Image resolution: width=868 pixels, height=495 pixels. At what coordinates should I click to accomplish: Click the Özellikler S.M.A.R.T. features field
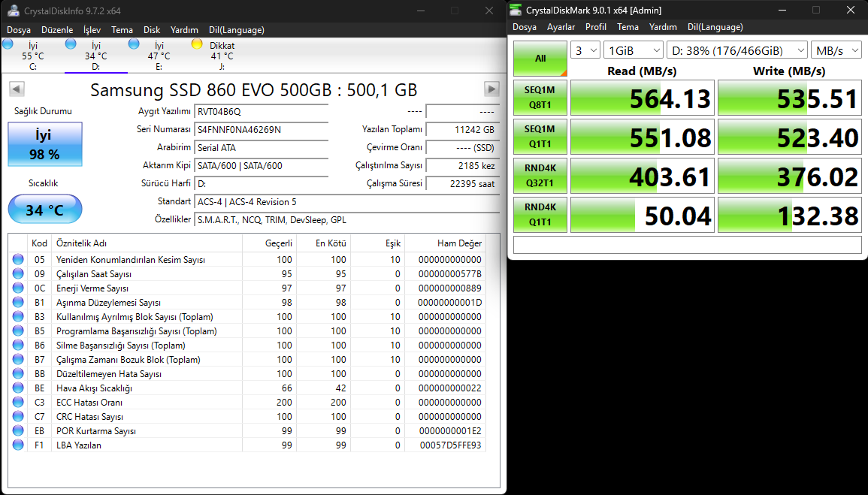coord(347,219)
